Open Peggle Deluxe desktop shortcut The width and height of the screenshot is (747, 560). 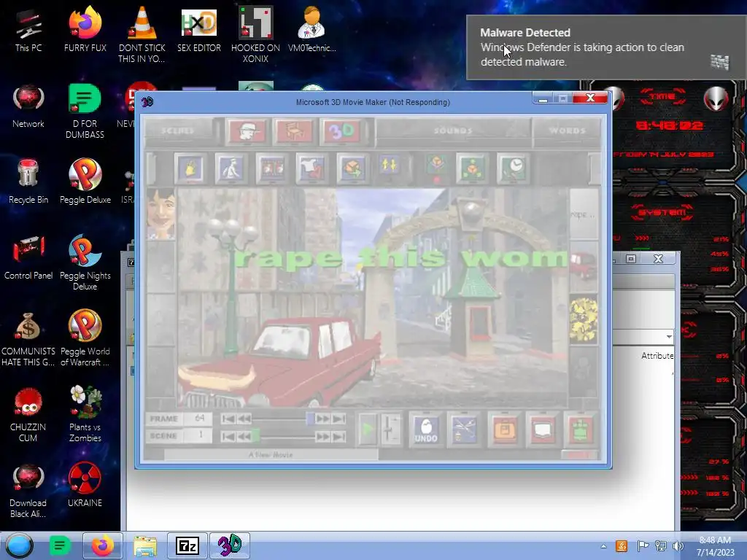pos(85,182)
